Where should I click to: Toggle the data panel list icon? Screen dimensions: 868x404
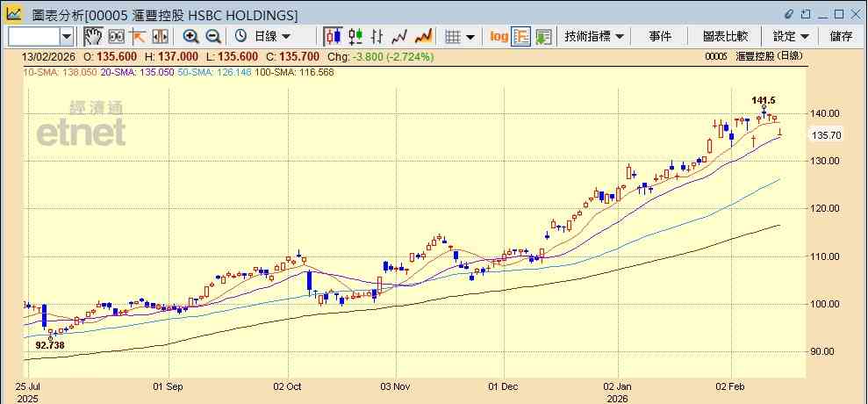(521, 37)
